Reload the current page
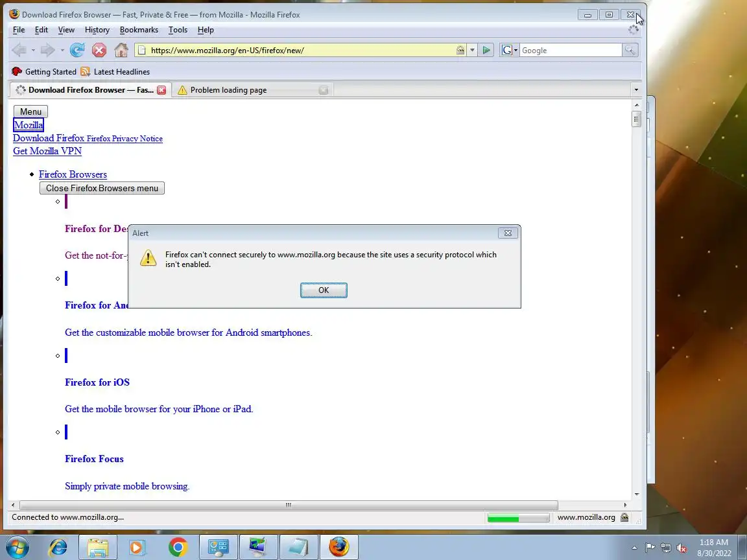 click(77, 50)
